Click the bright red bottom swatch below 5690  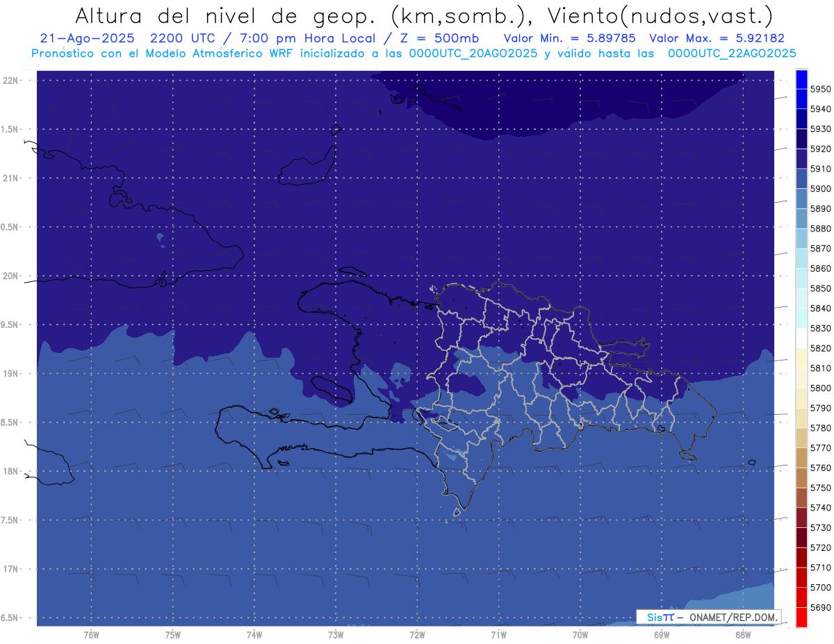pyautogui.click(x=801, y=617)
